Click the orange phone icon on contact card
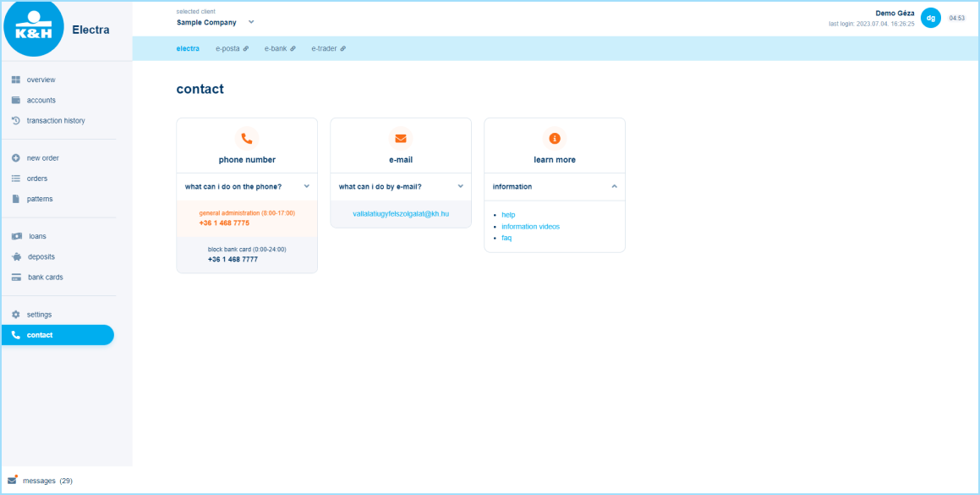Image resolution: width=980 pixels, height=495 pixels. pos(246,137)
